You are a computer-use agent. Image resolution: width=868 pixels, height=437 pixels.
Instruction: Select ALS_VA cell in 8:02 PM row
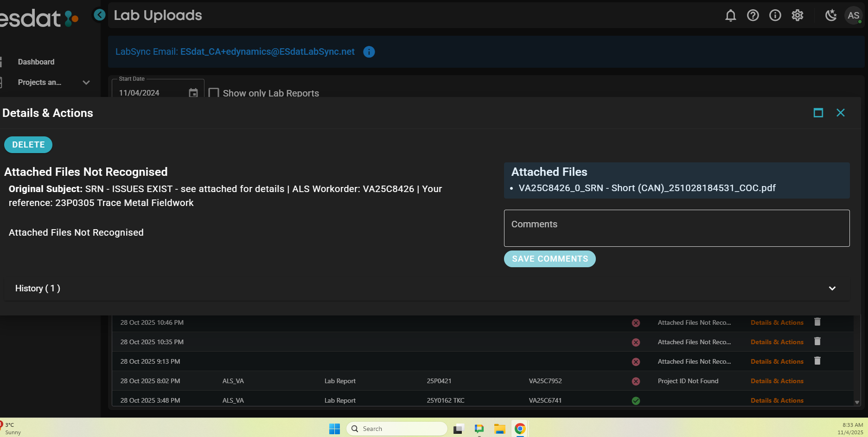click(233, 381)
